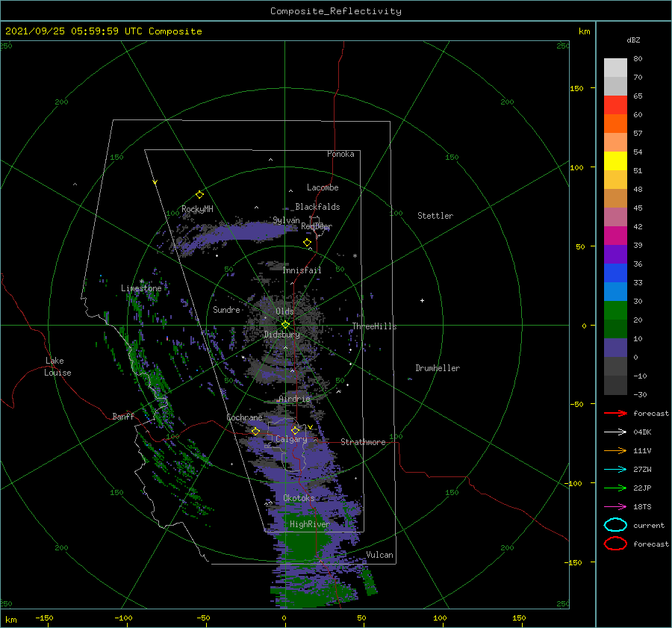672x628 pixels.
Task: Click the Okotoks label
Action: pos(299,498)
